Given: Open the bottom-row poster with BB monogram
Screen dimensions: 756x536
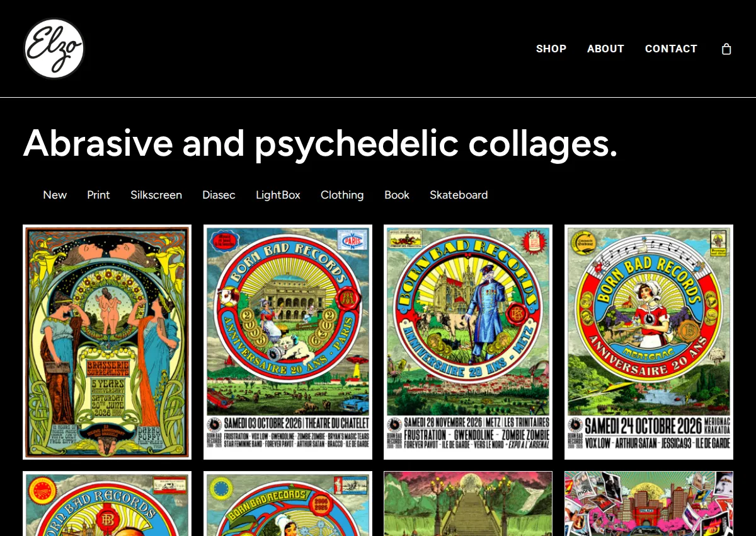Looking at the screenshot, I should pyautogui.click(x=107, y=504).
